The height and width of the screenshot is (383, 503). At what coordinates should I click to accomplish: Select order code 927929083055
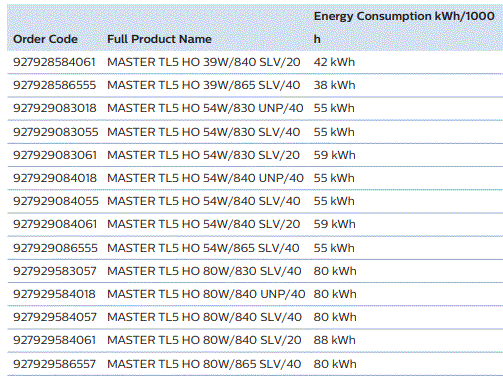pyautogui.click(x=56, y=132)
